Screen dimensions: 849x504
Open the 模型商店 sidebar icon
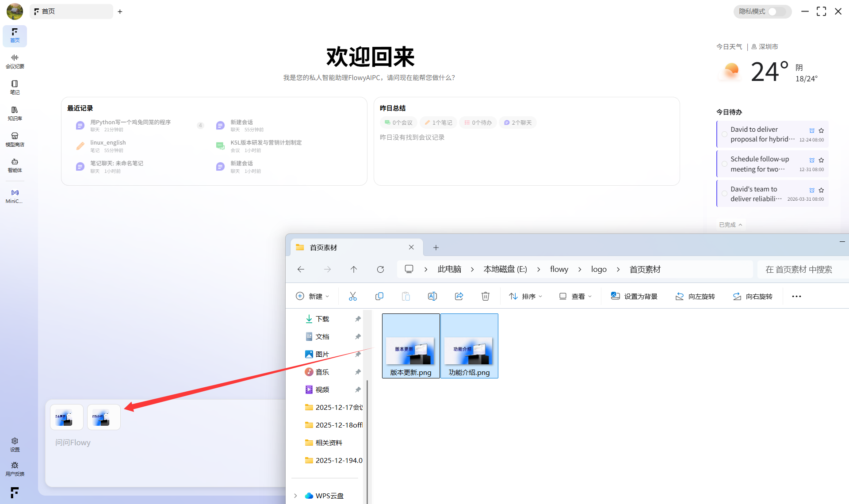pyautogui.click(x=15, y=138)
